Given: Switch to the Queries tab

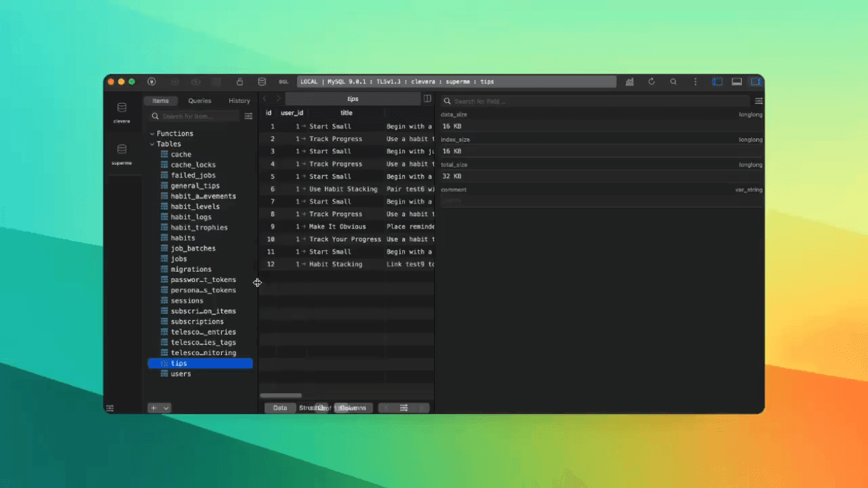Looking at the screenshot, I should [200, 101].
